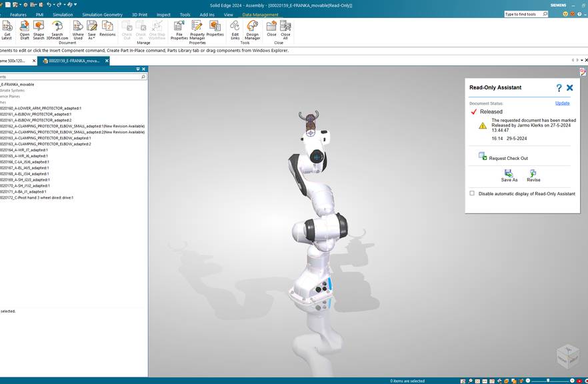Viewport: 588px width, 384px height.
Task: Adjust the zoom slider in the status bar
Action: tap(548, 380)
